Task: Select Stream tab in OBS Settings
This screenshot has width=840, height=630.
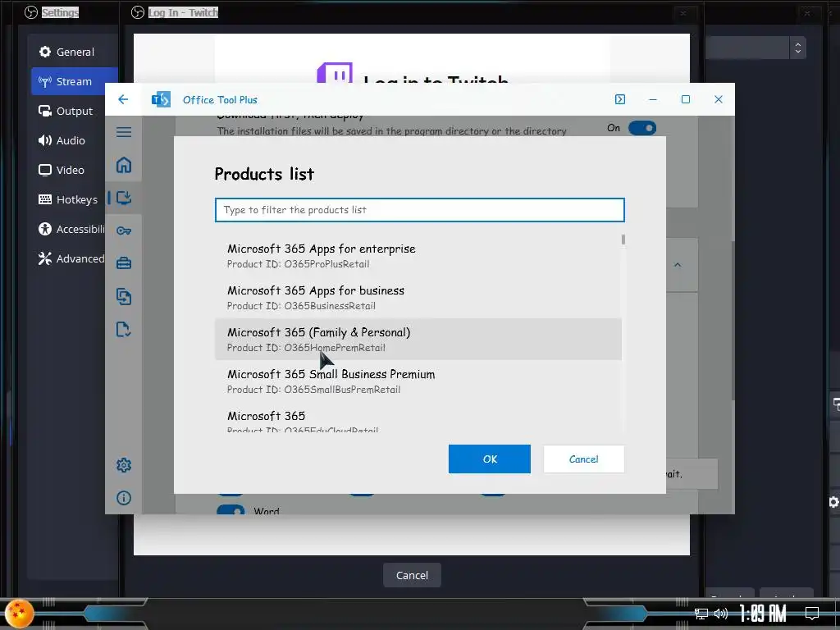Action: pos(75,81)
